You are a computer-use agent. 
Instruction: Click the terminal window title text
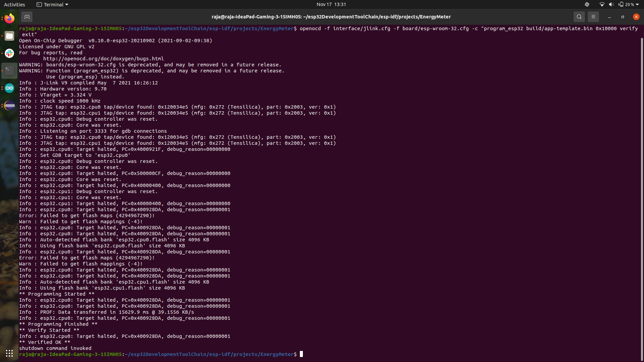pos(331,17)
